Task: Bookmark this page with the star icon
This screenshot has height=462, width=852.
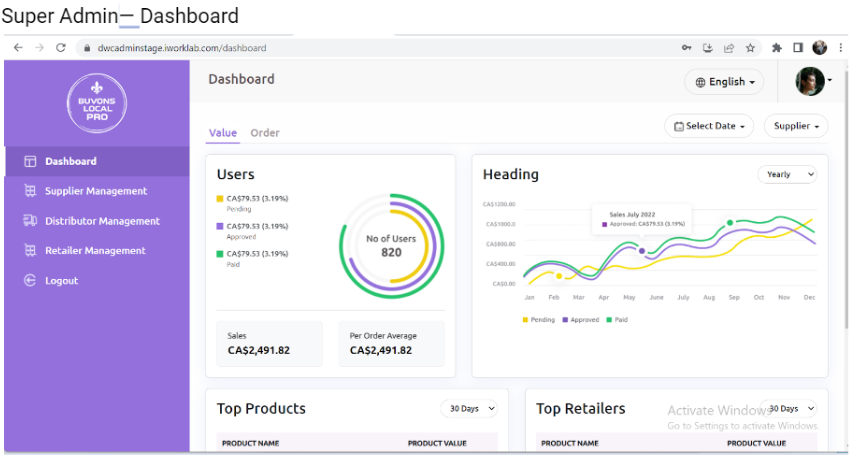Action: tap(750, 48)
